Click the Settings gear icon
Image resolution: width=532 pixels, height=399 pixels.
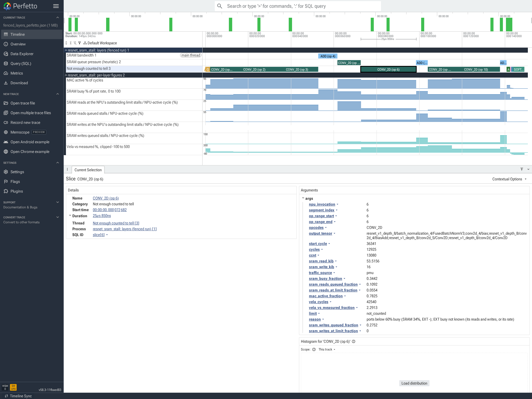tap(6, 172)
